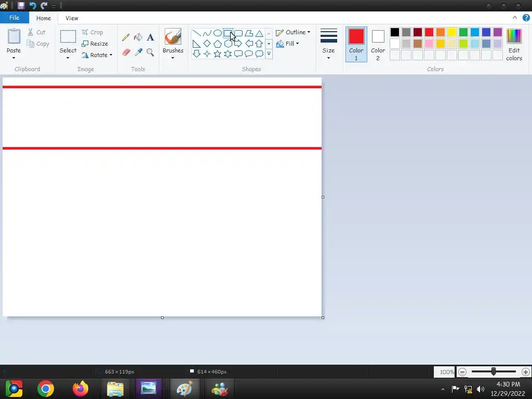Screen dimensions: 532x399
Task: Open Edit colors dialog
Action: click(514, 45)
